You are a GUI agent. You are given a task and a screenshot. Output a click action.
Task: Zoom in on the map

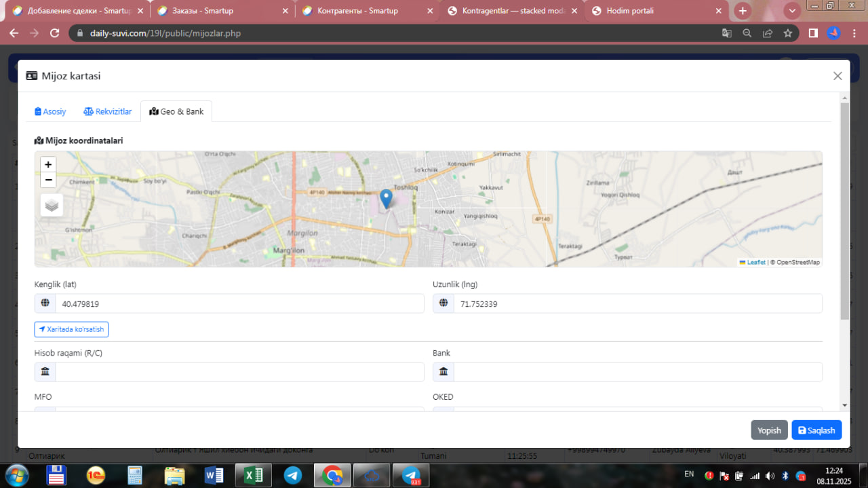coord(48,164)
